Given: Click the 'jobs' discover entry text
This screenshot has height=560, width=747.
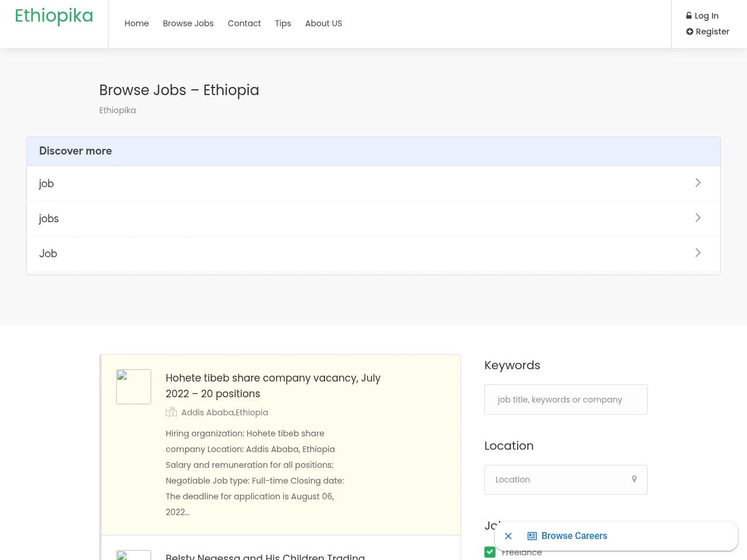Looking at the screenshot, I should (x=48, y=218).
